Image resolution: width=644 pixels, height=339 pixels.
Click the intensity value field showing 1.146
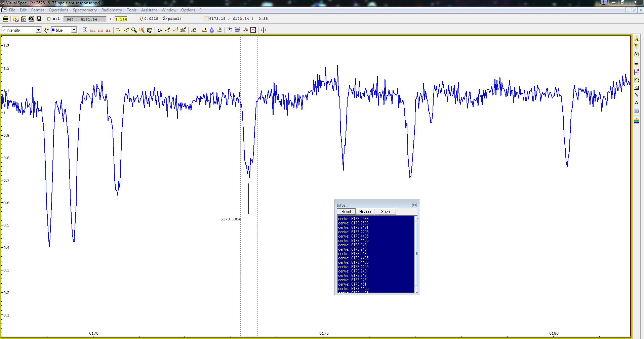click(121, 19)
